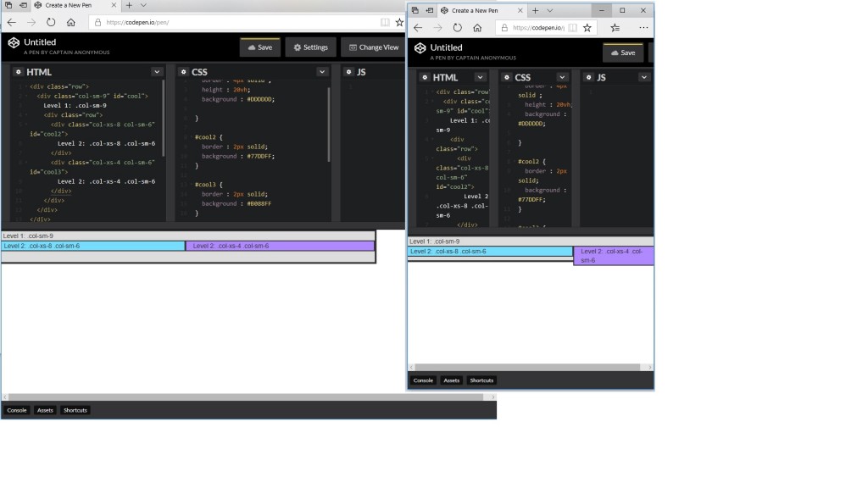
Task: Click CodePen logo in the right window
Action: (x=420, y=48)
